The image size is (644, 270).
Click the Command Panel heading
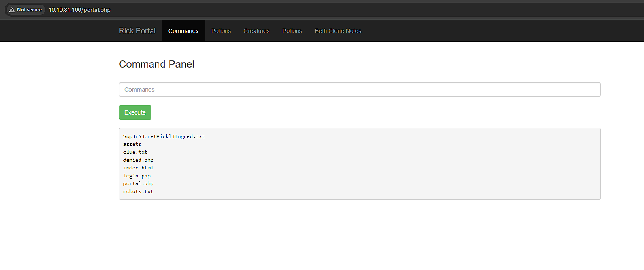point(156,64)
